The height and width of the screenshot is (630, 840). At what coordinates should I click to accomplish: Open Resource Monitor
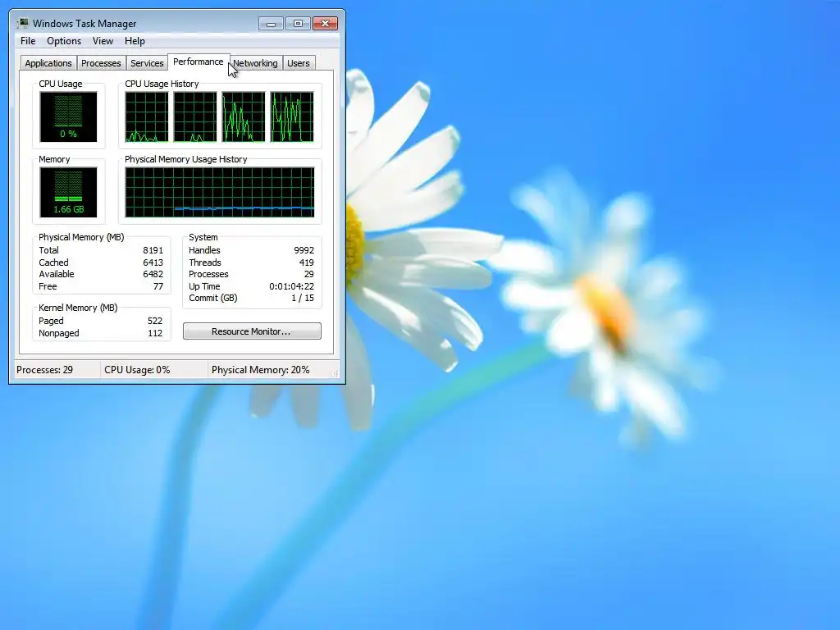point(252,331)
